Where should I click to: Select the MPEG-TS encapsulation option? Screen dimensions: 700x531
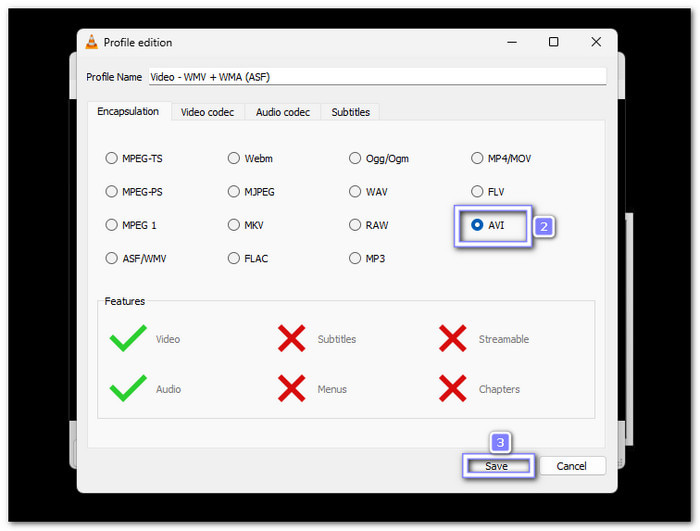coord(112,158)
